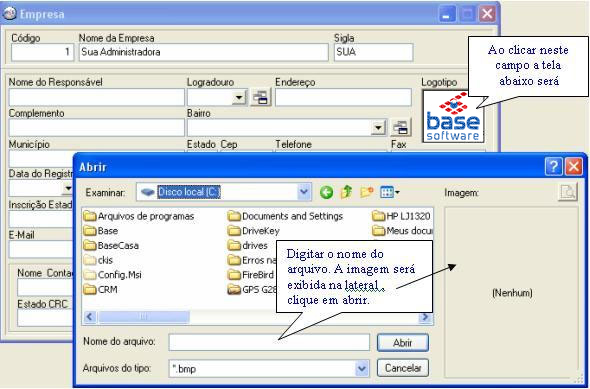Close the Abrir dialog
Image resolution: width=590 pixels, height=389 pixels.
(x=574, y=166)
